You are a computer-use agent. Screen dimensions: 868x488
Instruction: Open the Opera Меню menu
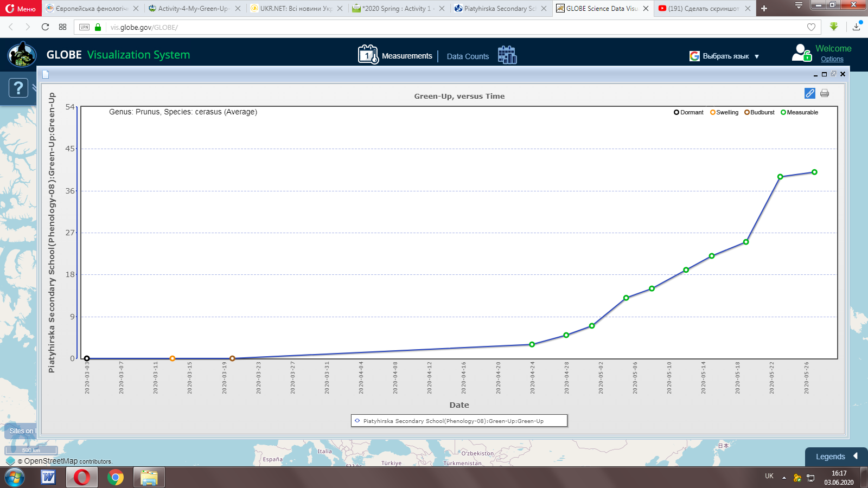[x=21, y=9]
